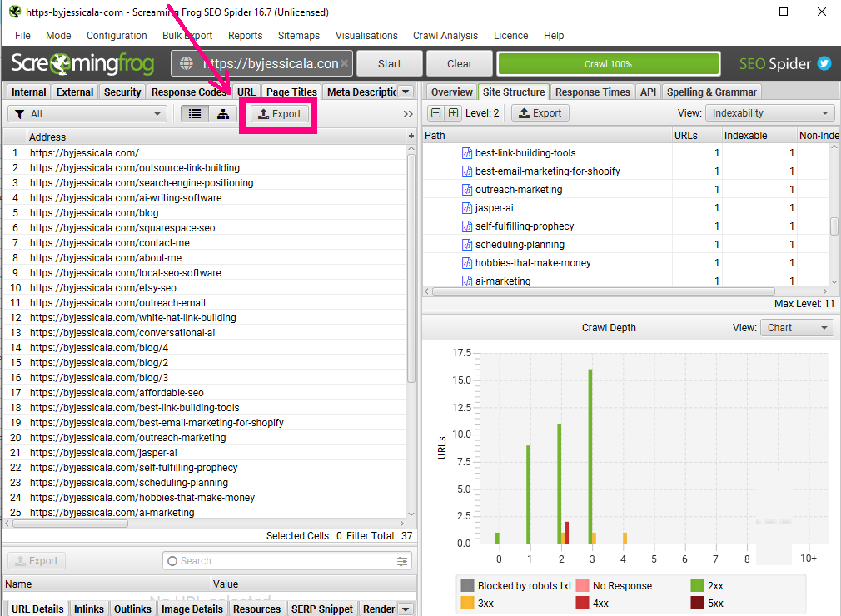This screenshot has width=841, height=616.
Task: Open the All filter dropdown
Action: tap(87, 114)
